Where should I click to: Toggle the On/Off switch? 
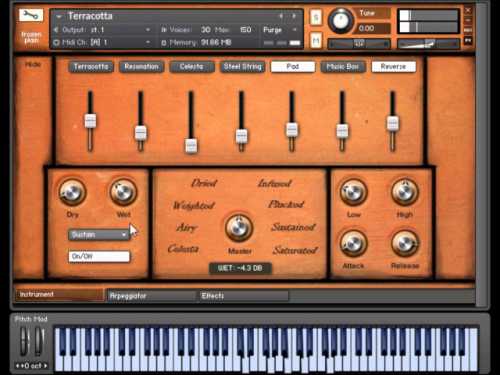(99, 256)
